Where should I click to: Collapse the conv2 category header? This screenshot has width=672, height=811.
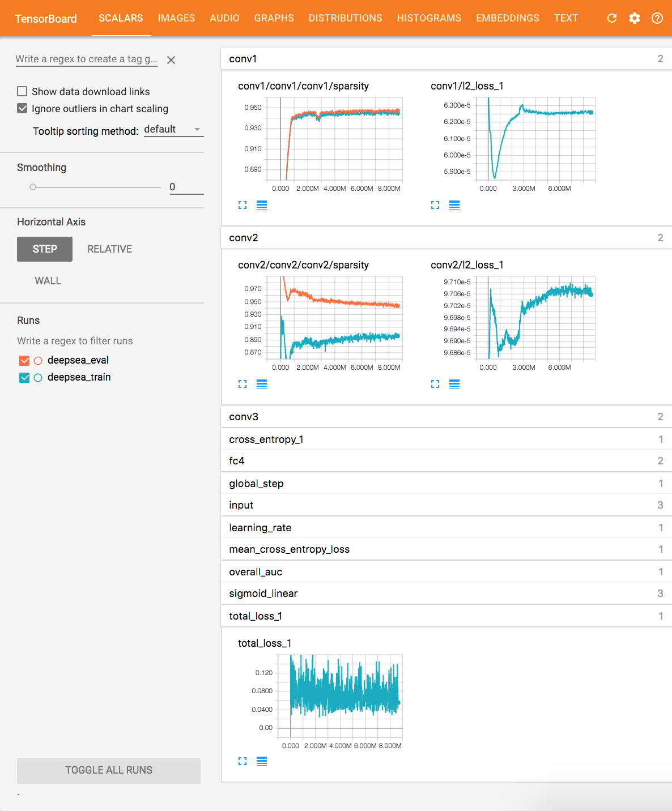pyautogui.click(x=446, y=238)
